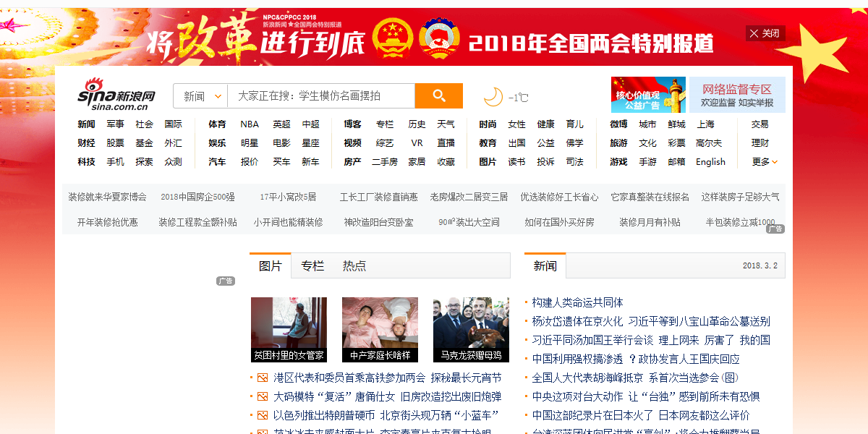Click picture icon beside 港区代表和委员 headline
868x434 pixels.
click(262, 378)
